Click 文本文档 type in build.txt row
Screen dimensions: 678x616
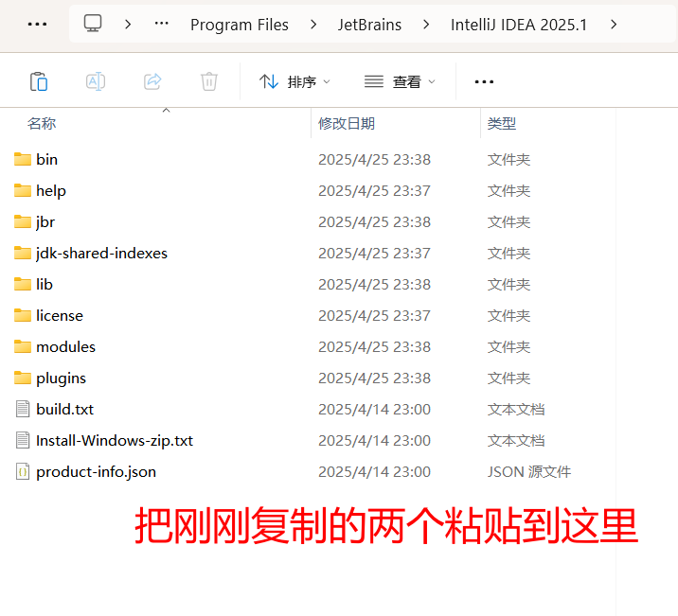click(516, 409)
